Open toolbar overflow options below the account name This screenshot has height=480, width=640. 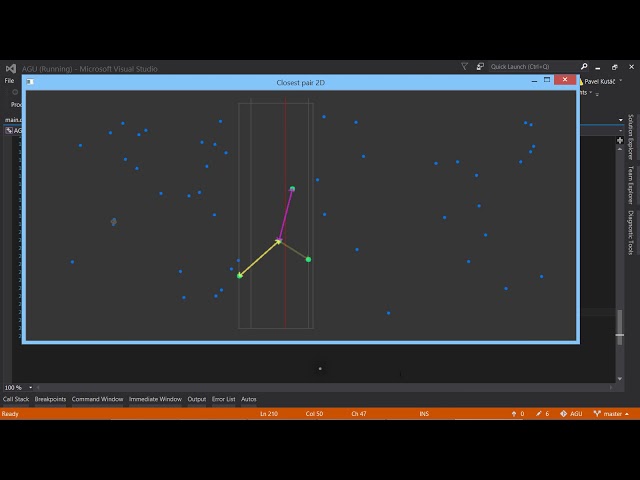(597, 94)
